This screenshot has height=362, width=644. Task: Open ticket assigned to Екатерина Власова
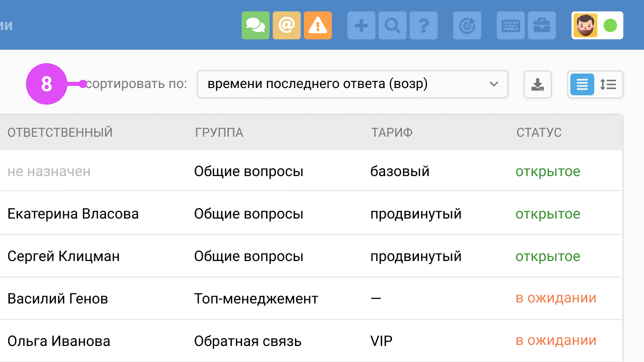(73, 213)
